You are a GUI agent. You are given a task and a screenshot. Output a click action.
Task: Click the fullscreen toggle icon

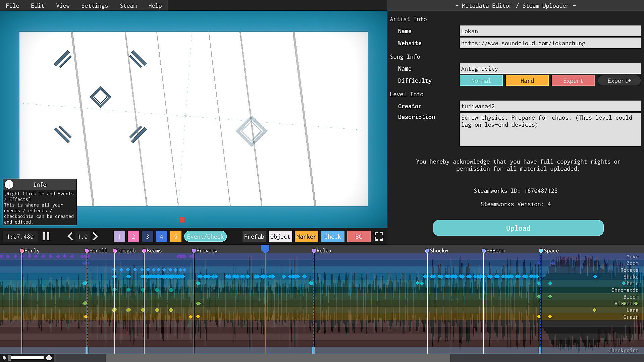point(379,237)
